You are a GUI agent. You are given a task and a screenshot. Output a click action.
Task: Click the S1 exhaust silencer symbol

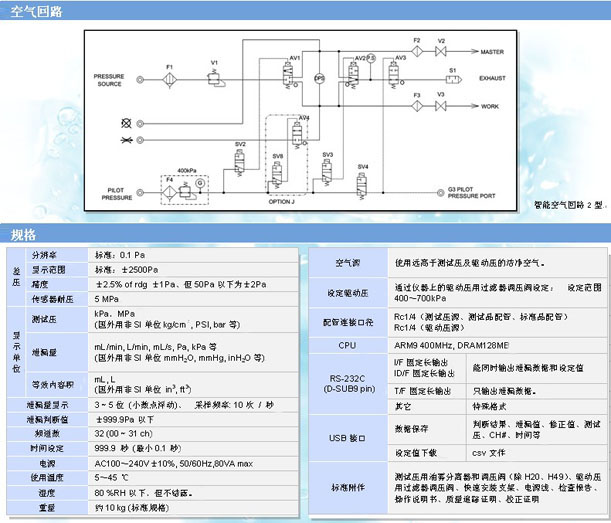pos(452,77)
